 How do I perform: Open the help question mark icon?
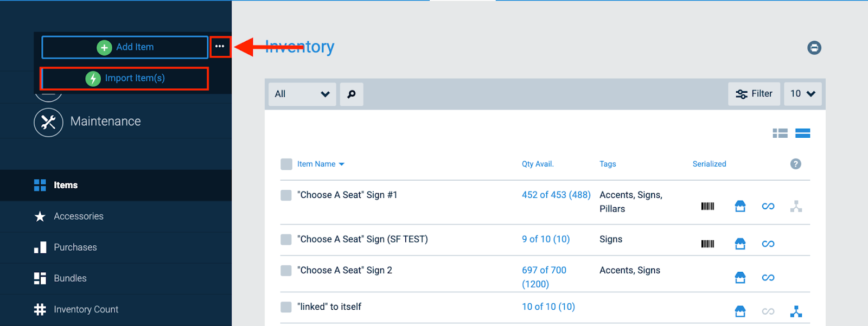pos(795,164)
